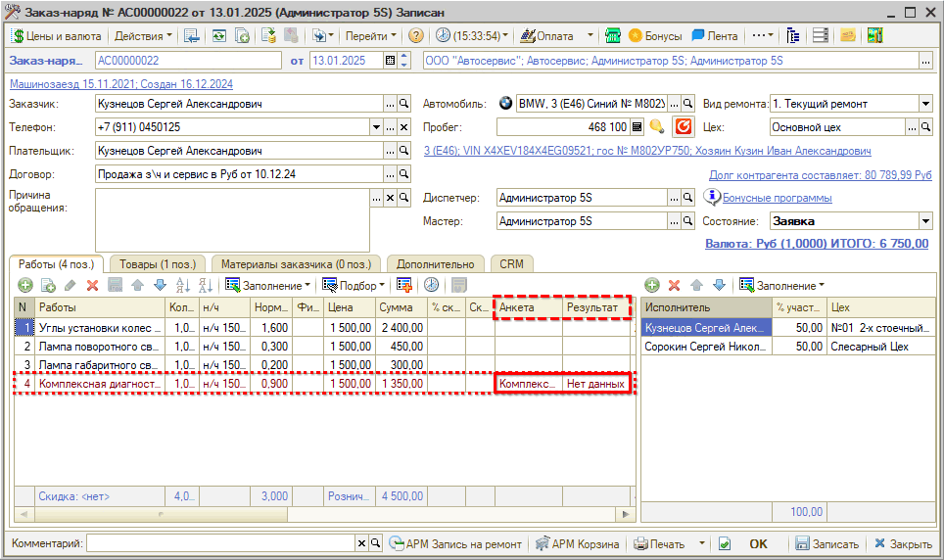Open the magnifier next to Заказчик field
The height and width of the screenshot is (560, 944).
coord(403,104)
